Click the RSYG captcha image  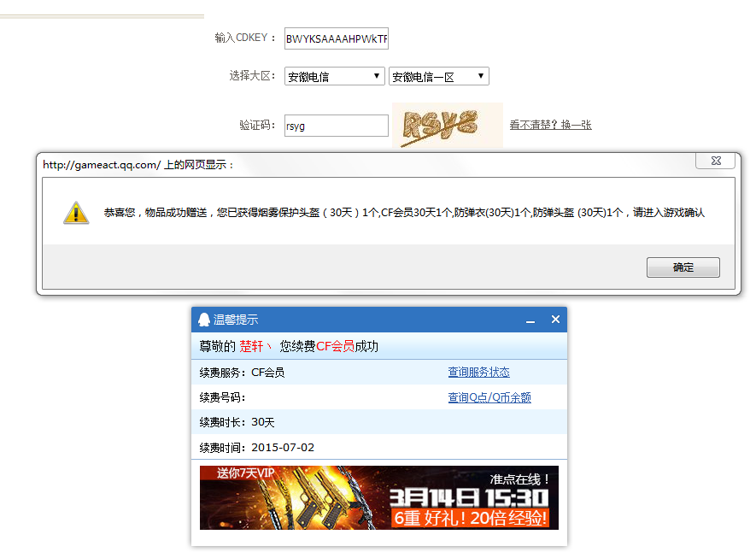click(x=447, y=125)
